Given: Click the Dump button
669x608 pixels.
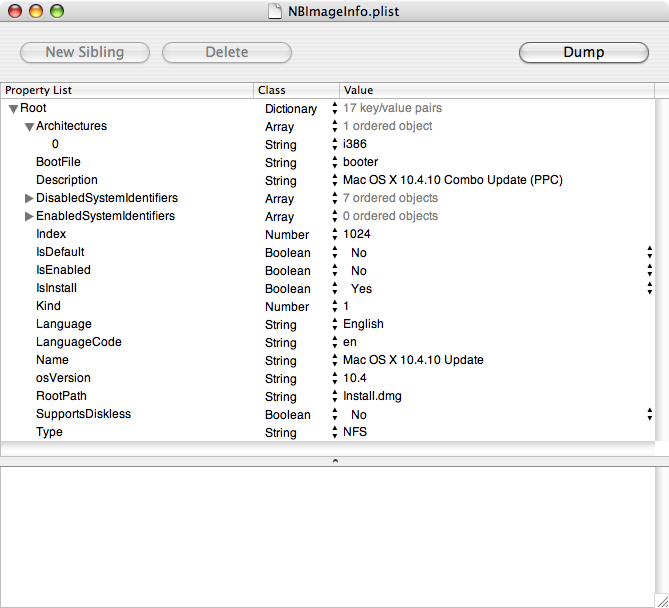Looking at the screenshot, I should pyautogui.click(x=584, y=52).
